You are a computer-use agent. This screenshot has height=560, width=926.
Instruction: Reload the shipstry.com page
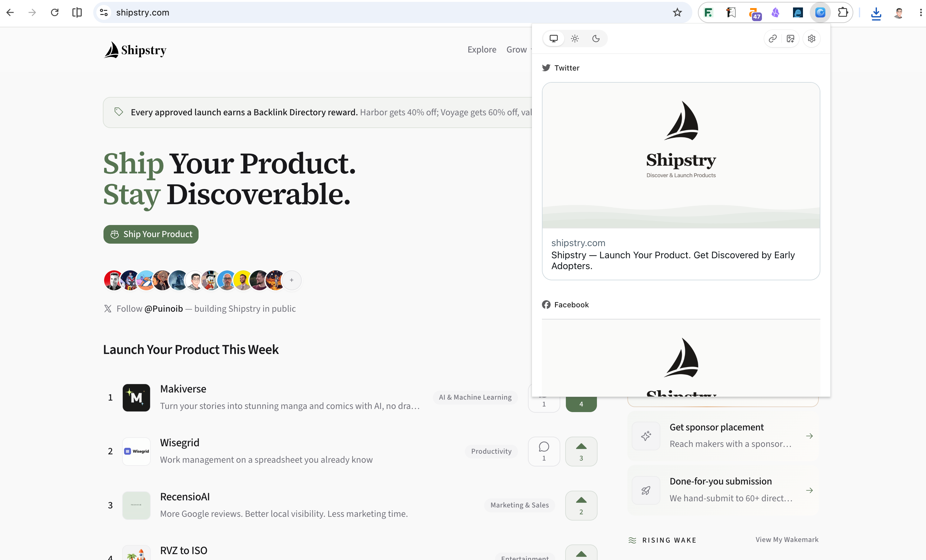pyautogui.click(x=55, y=12)
